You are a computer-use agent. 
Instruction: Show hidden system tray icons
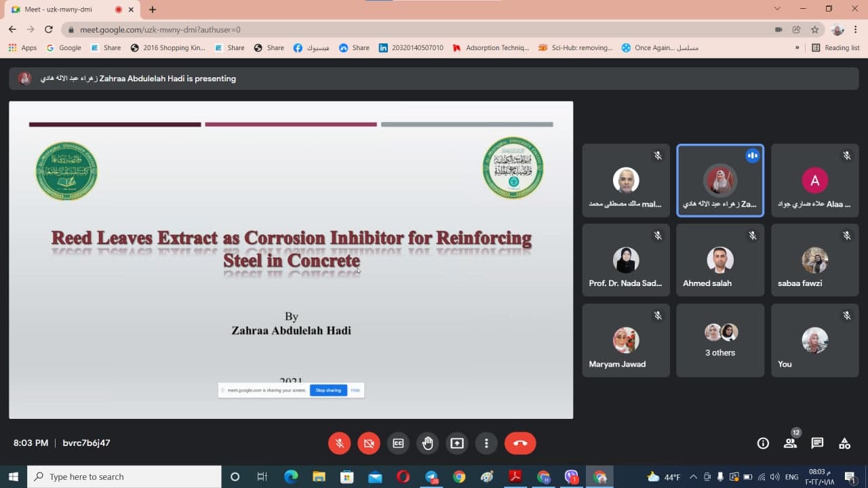[x=693, y=476]
